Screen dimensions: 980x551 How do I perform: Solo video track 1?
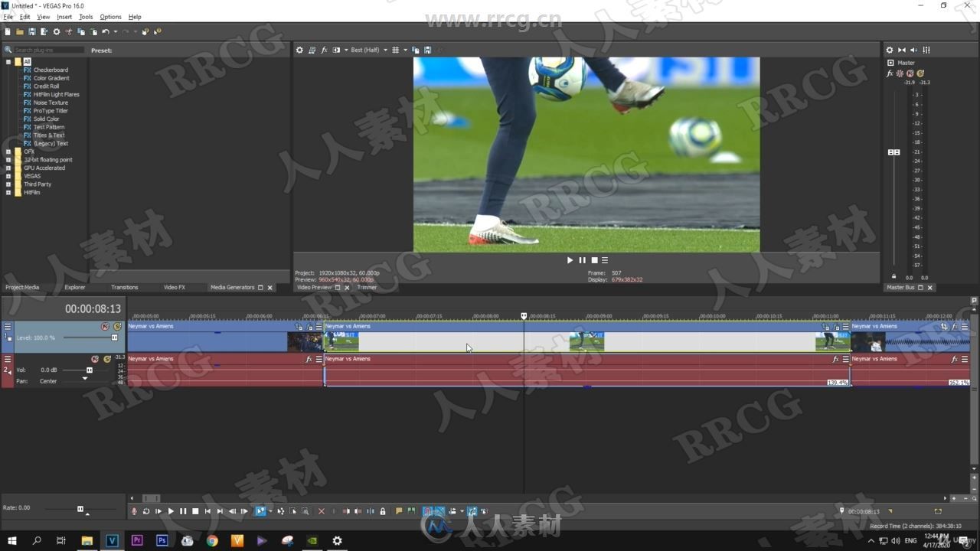coord(117,327)
